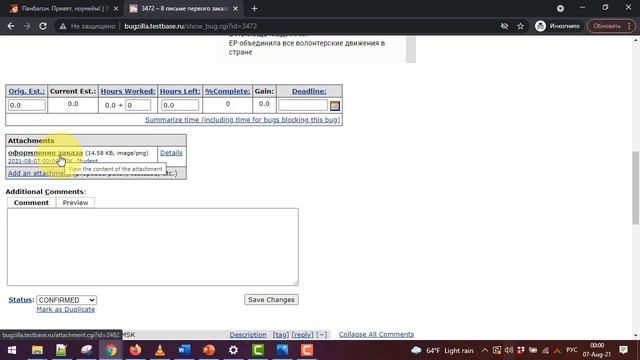The width and height of the screenshot is (640, 360).
Task: Click Mark as Duplicate link
Action: pos(66,309)
